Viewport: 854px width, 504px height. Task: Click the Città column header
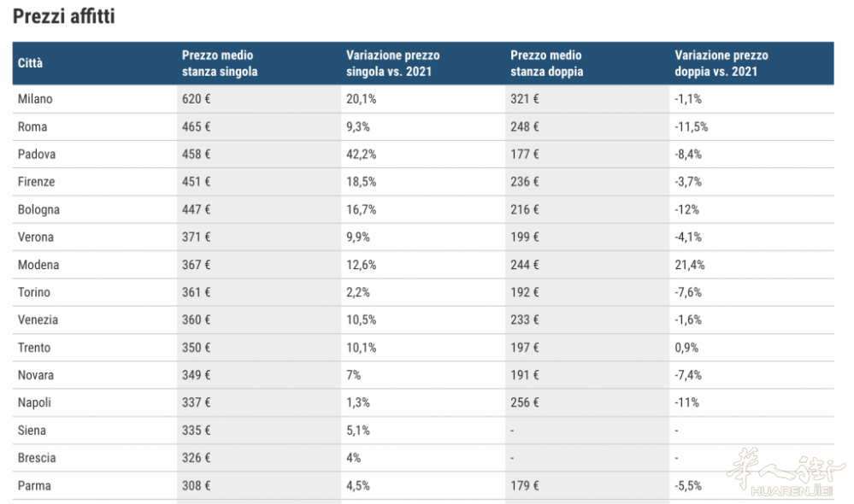(x=31, y=63)
